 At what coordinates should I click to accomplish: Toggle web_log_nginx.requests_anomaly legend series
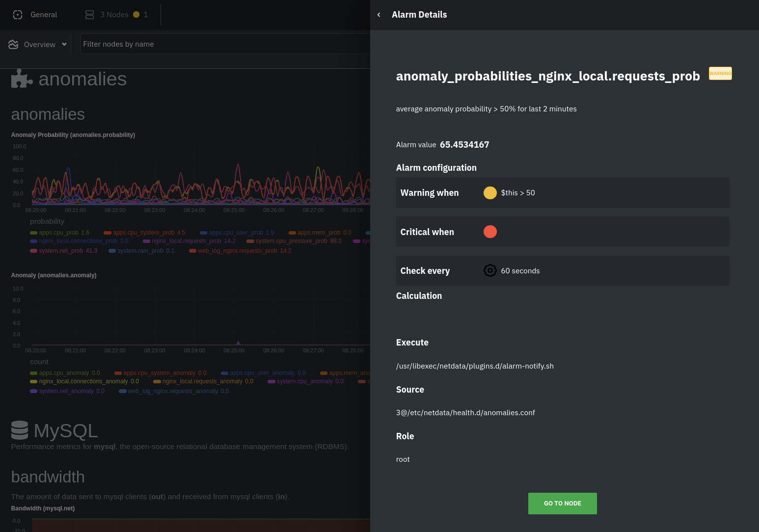(x=174, y=391)
